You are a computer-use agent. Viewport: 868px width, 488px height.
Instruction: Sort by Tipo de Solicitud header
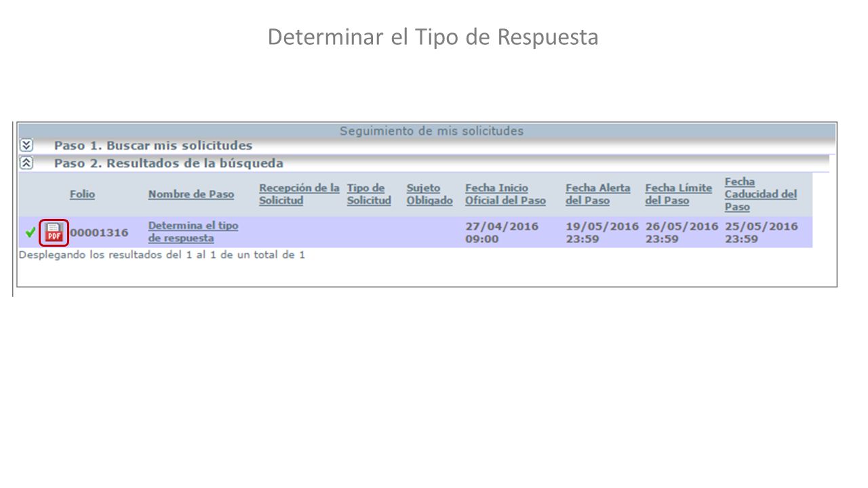click(369, 195)
